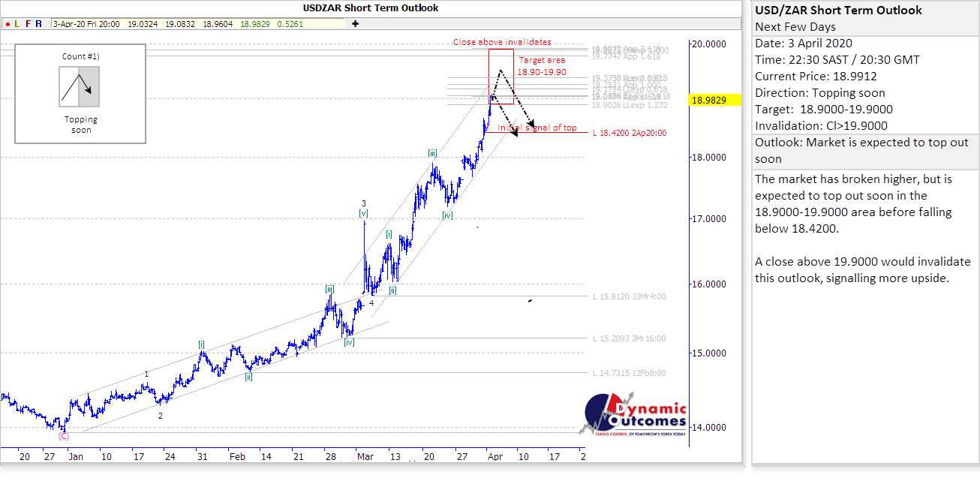Select the open value 19.0324
980x481 pixels.
[143, 24]
